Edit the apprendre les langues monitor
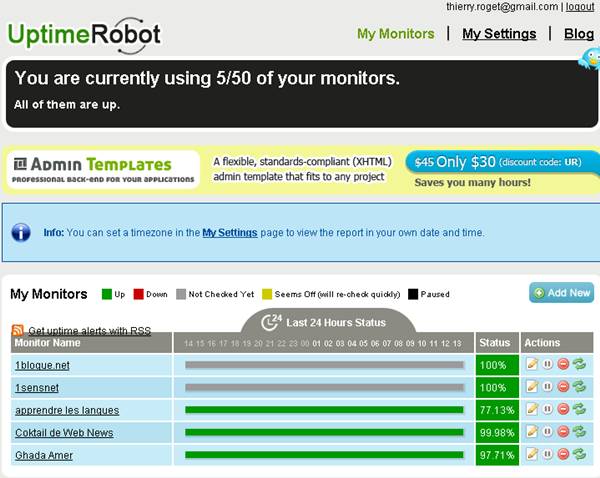 532,409
